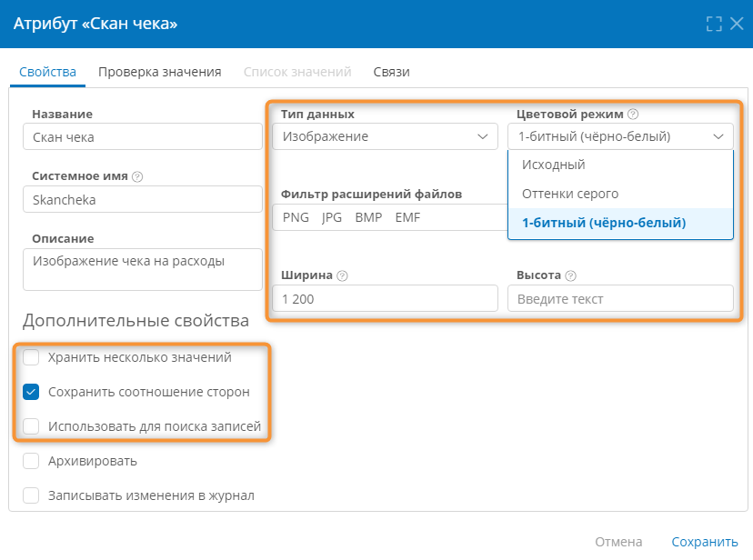Open the Связи tab

point(391,72)
